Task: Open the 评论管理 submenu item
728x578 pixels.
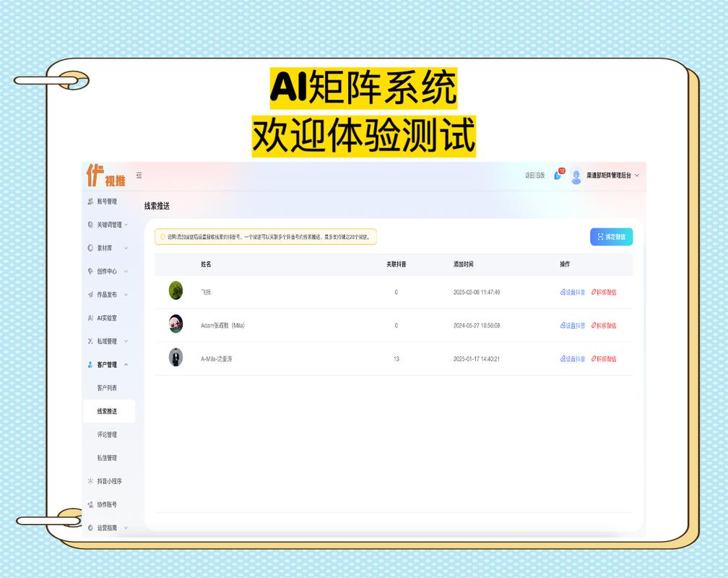Action: tap(107, 434)
